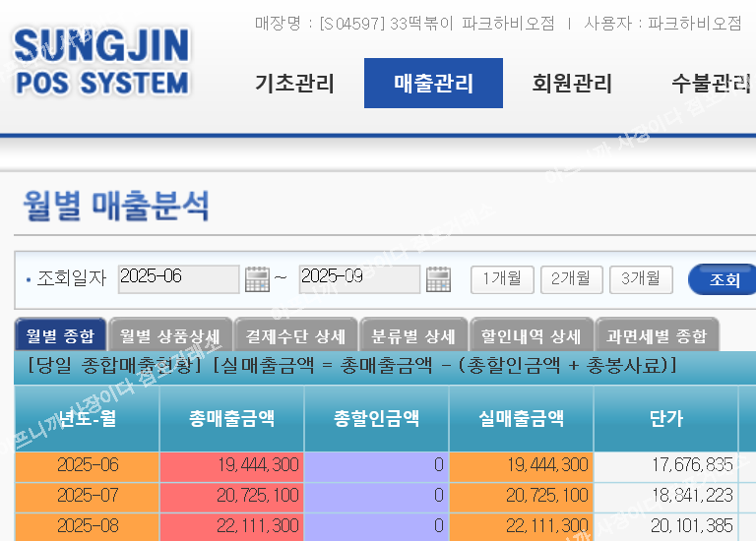Open the end date calendar picker icon
756x541 pixels.
pos(438,279)
